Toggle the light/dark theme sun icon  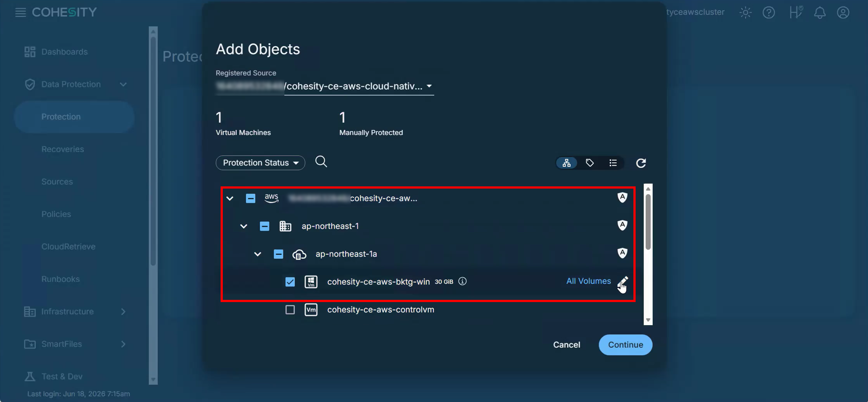tap(745, 12)
